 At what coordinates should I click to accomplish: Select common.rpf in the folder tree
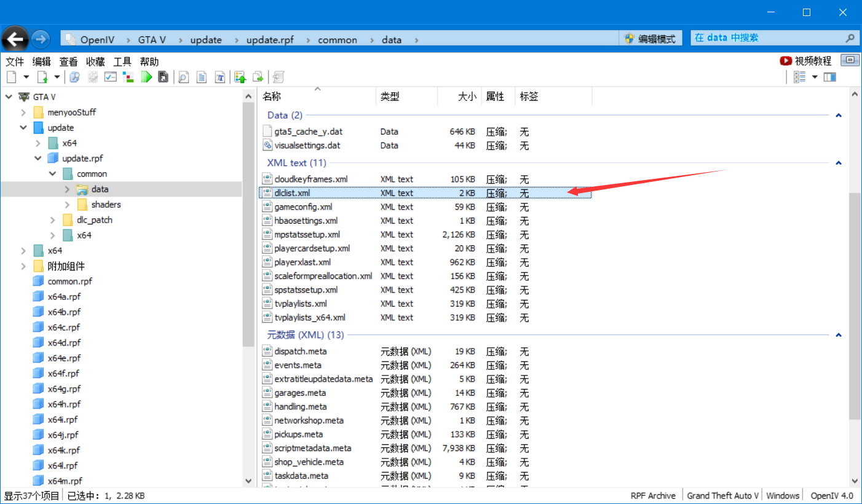pyautogui.click(x=70, y=282)
